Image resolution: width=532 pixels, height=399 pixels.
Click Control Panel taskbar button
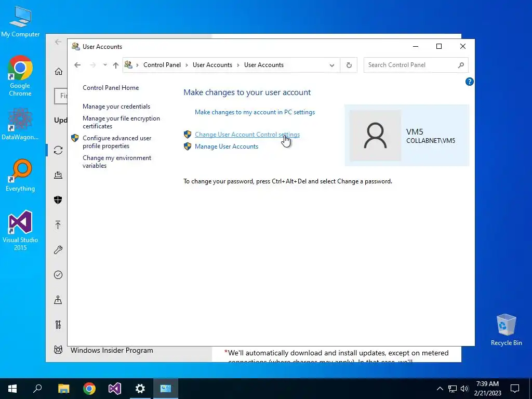[x=166, y=389]
